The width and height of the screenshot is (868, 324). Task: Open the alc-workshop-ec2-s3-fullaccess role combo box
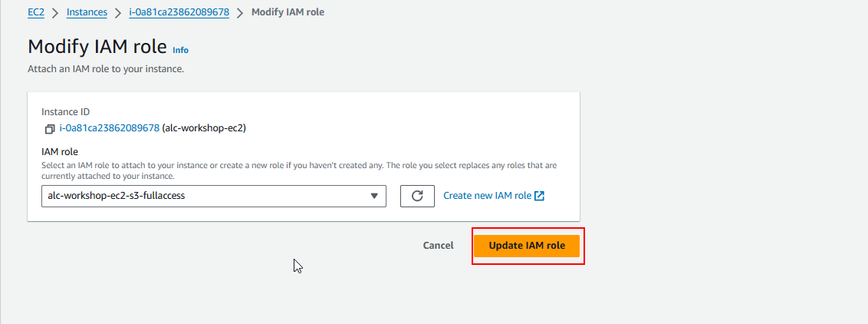pos(207,196)
